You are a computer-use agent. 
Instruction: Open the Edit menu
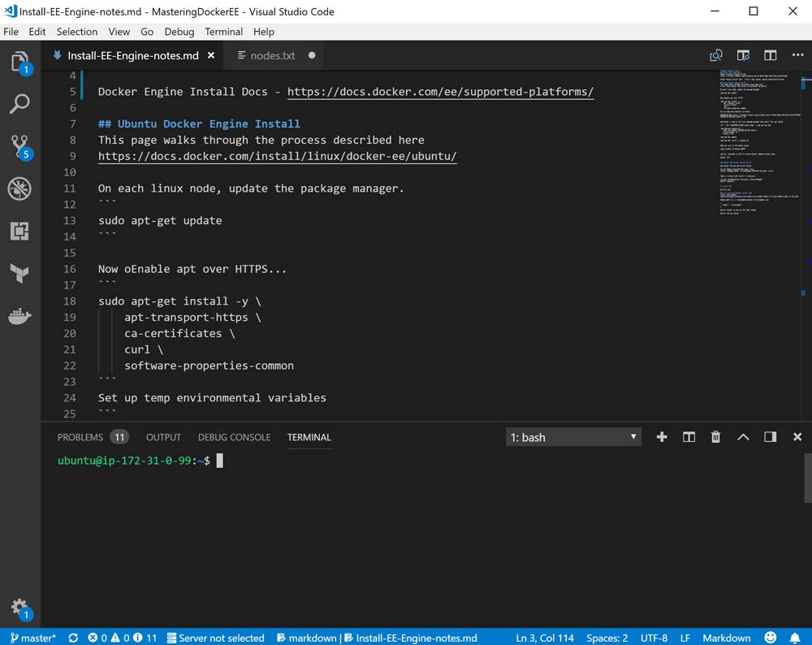37,32
